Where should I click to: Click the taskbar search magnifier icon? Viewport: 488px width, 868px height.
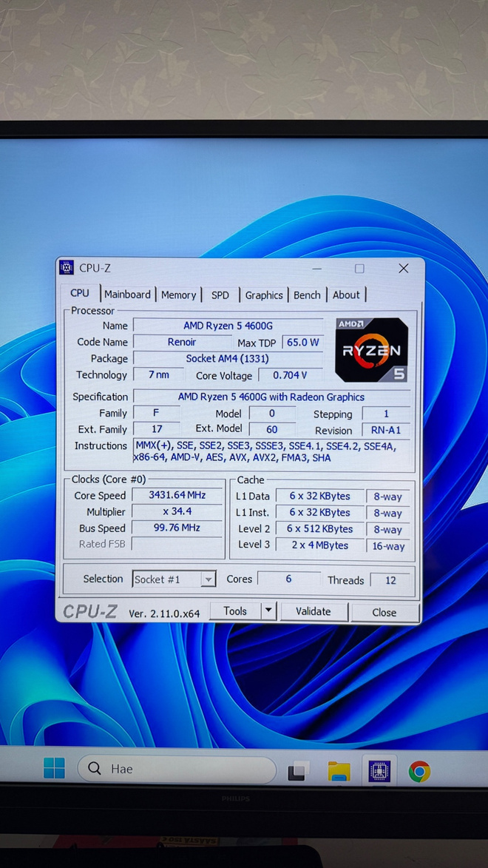95,769
